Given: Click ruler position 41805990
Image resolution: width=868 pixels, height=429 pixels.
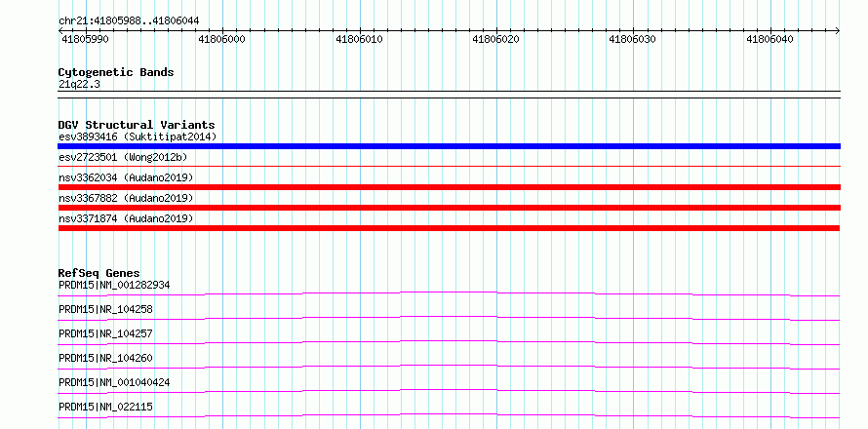Looking at the screenshot, I should pyautogui.click(x=85, y=39).
